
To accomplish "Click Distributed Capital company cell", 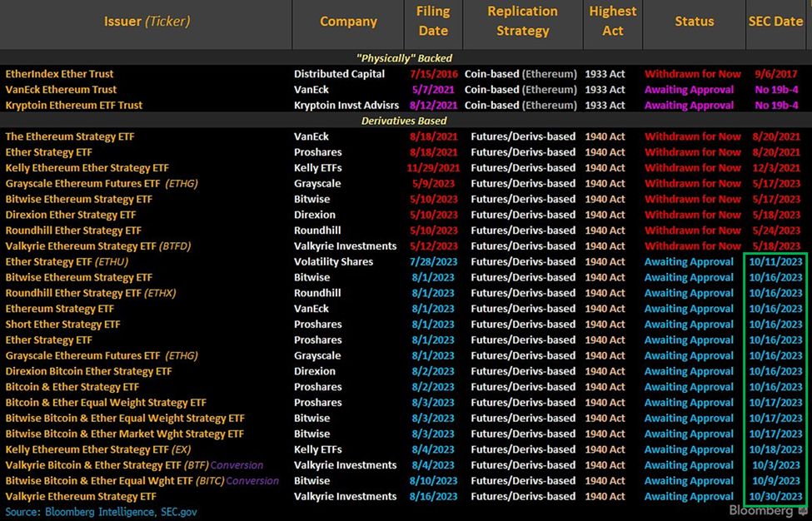I will coord(339,74).
